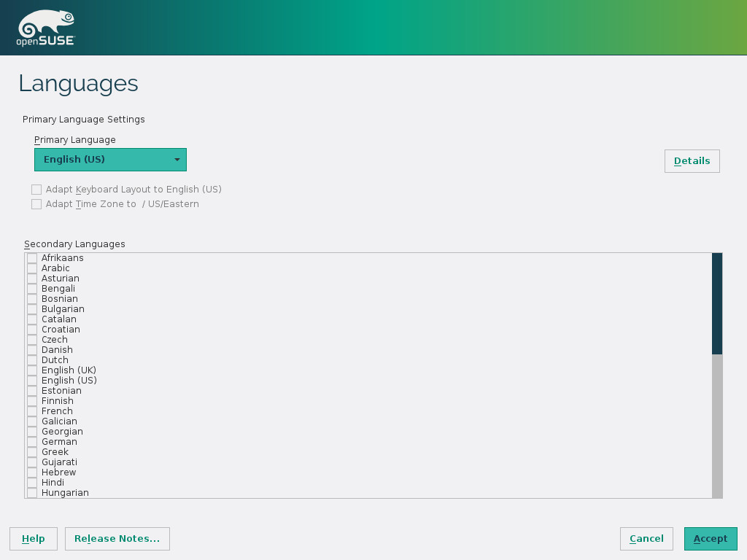The width and height of the screenshot is (747, 560).
Task: Toggle Adapt Keyboard Layout to English (US)
Action: click(36, 190)
